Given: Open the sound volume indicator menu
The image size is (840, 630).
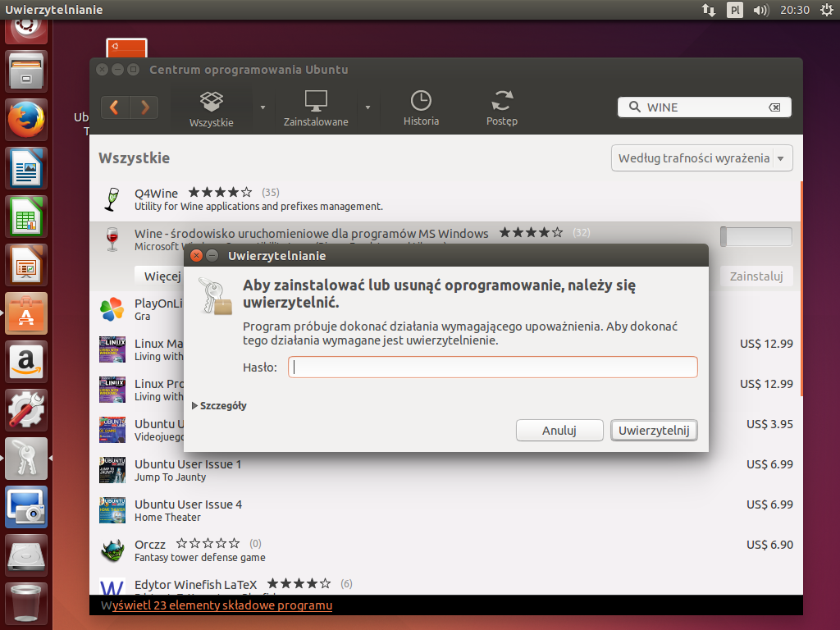Looking at the screenshot, I should pyautogui.click(x=760, y=10).
